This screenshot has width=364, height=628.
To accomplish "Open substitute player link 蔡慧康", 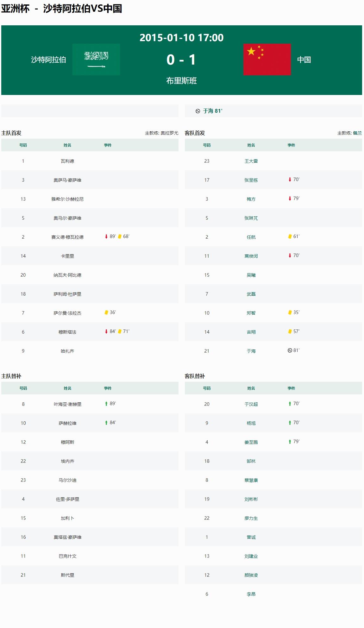I will point(251,480).
